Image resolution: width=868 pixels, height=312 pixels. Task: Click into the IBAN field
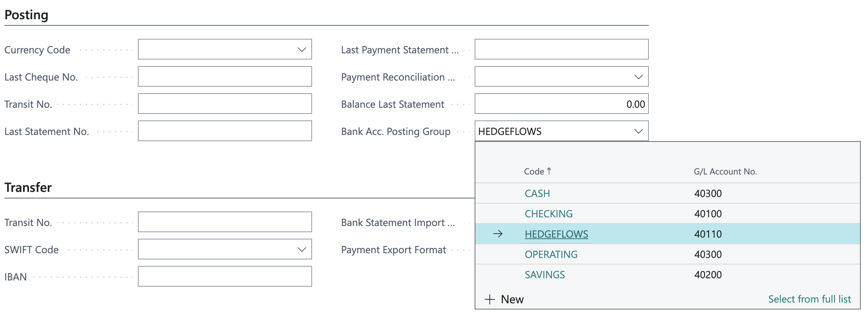225,276
